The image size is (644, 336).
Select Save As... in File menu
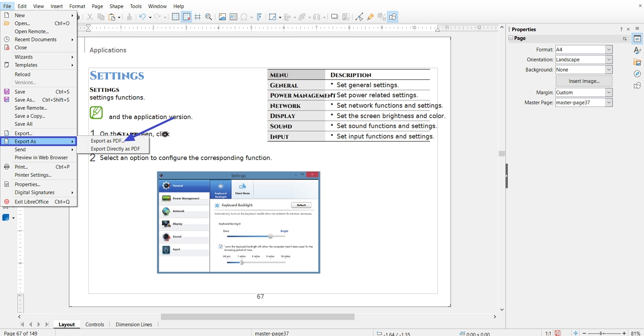pyautogui.click(x=39, y=100)
